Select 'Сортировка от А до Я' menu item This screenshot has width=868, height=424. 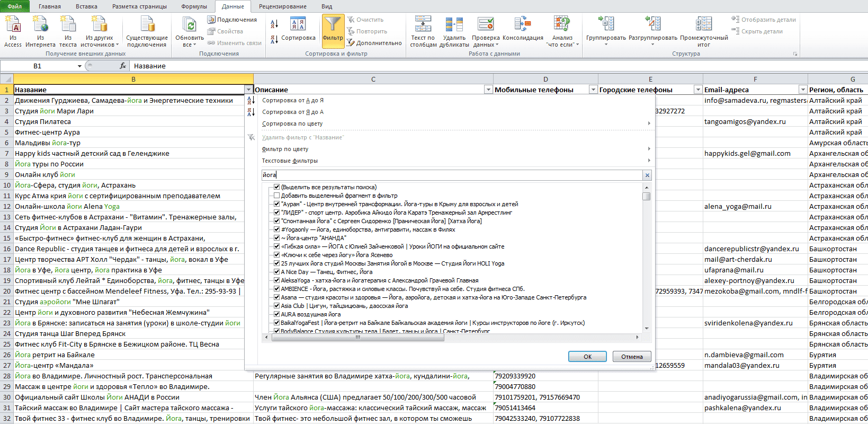pyautogui.click(x=292, y=100)
